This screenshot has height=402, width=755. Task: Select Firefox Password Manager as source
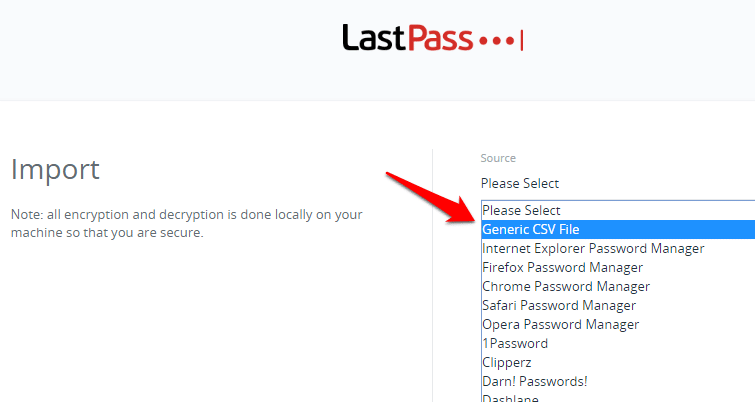pyautogui.click(x=618, y=267)
